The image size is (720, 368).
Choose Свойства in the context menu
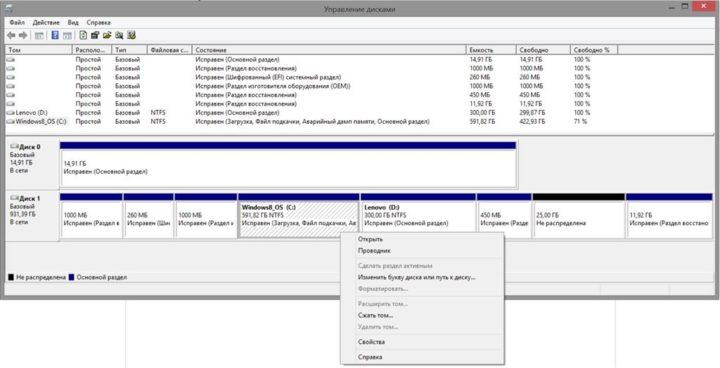(422, 342)
